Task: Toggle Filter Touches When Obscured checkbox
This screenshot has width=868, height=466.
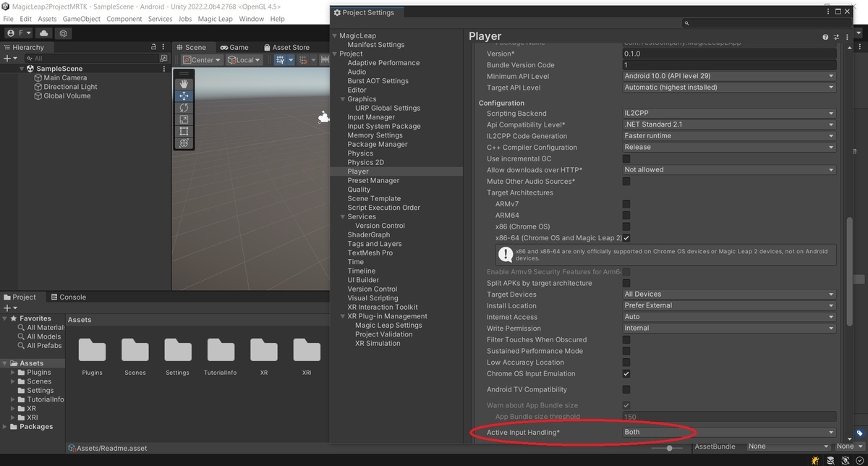Action: click(x=626, y=339)
